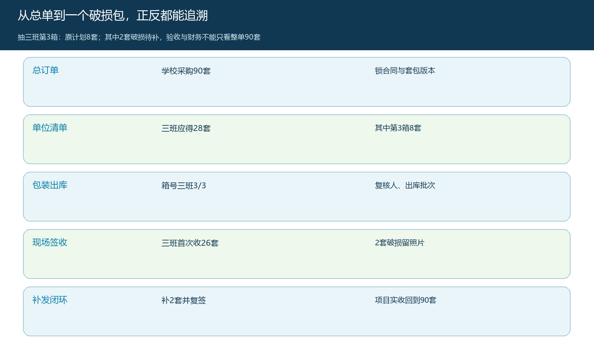The image size is (594, 364).
Task: Click the text 锁合同与套包版本
Action: [x=405, y=70]
